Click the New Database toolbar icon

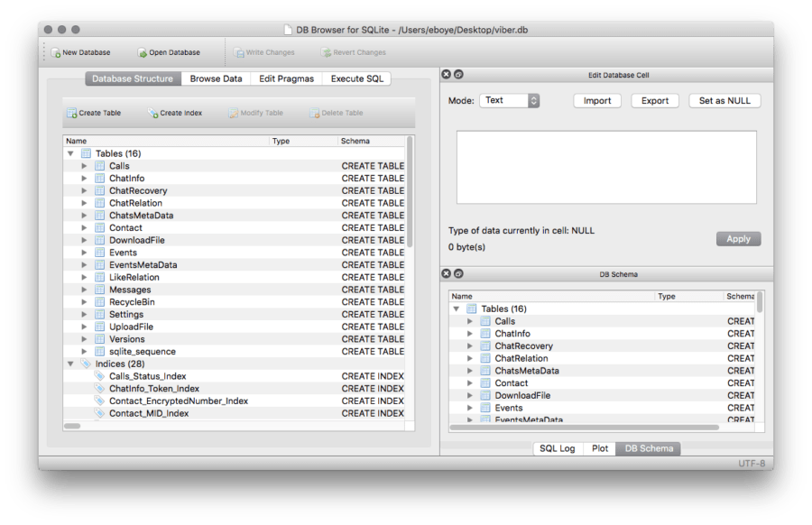(x=55, y=53)
